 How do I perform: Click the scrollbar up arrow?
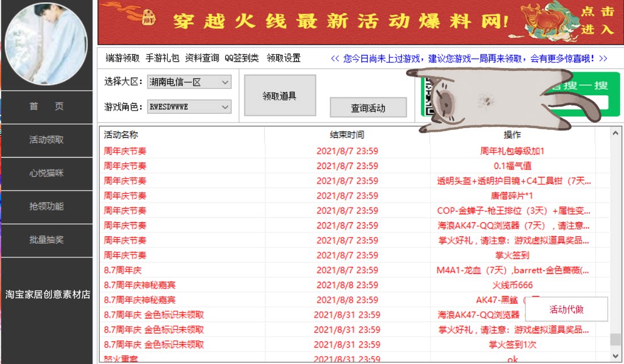[615, 134]
